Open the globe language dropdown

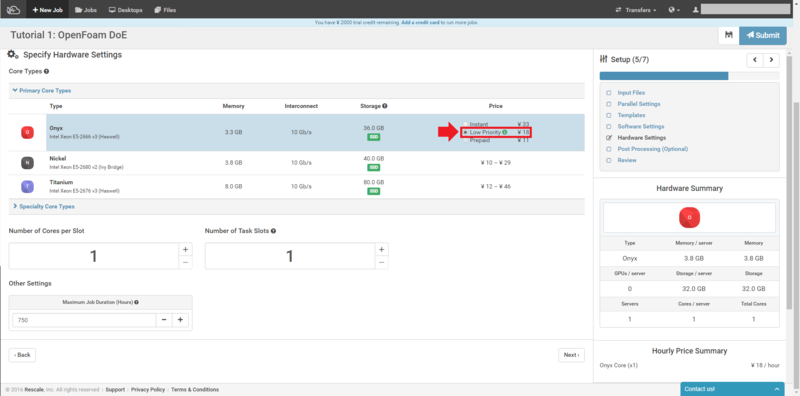point(674,10)
